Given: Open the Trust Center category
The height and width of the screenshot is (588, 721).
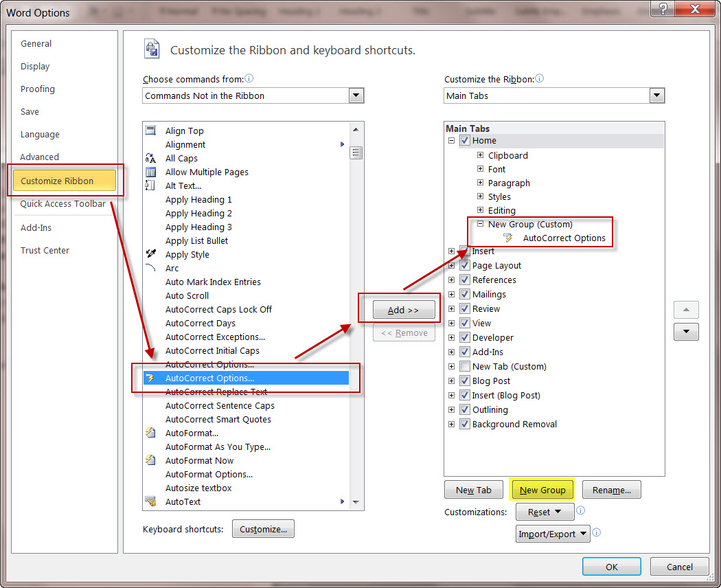Looking at the screenshot, I should [x=45, y=250].
